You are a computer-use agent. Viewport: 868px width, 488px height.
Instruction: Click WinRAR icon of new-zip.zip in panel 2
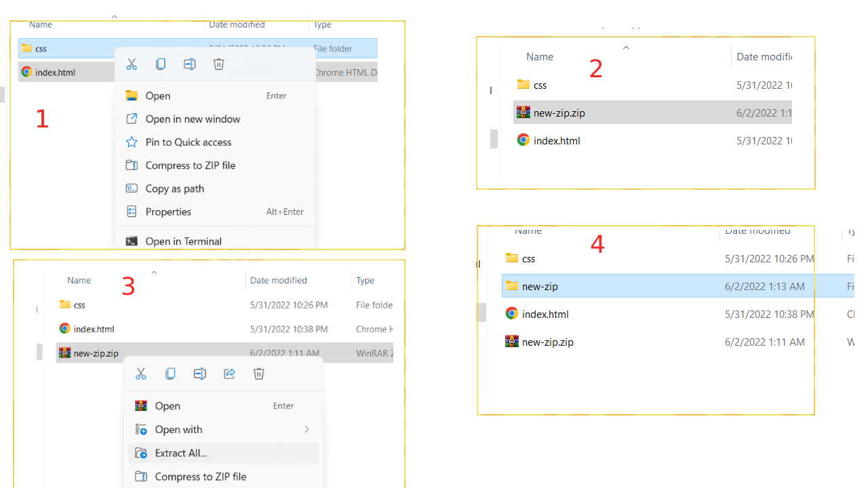coord(524,113)
